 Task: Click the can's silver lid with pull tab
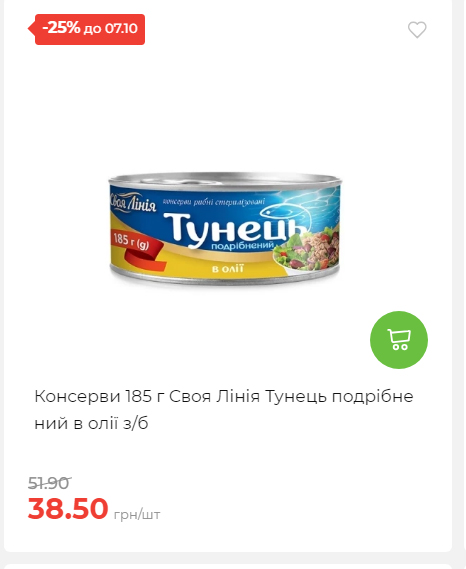click(225, 180)
